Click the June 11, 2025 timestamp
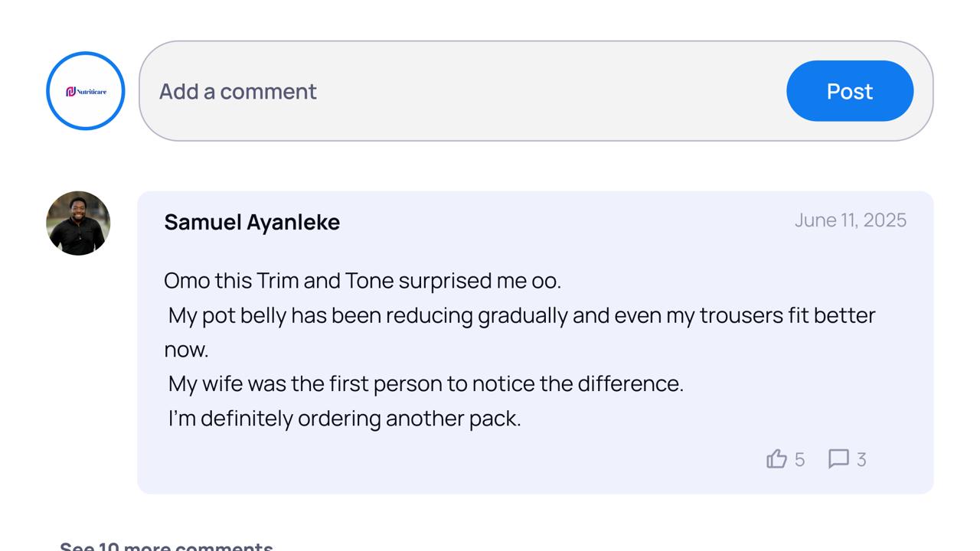 pos(851,220)
